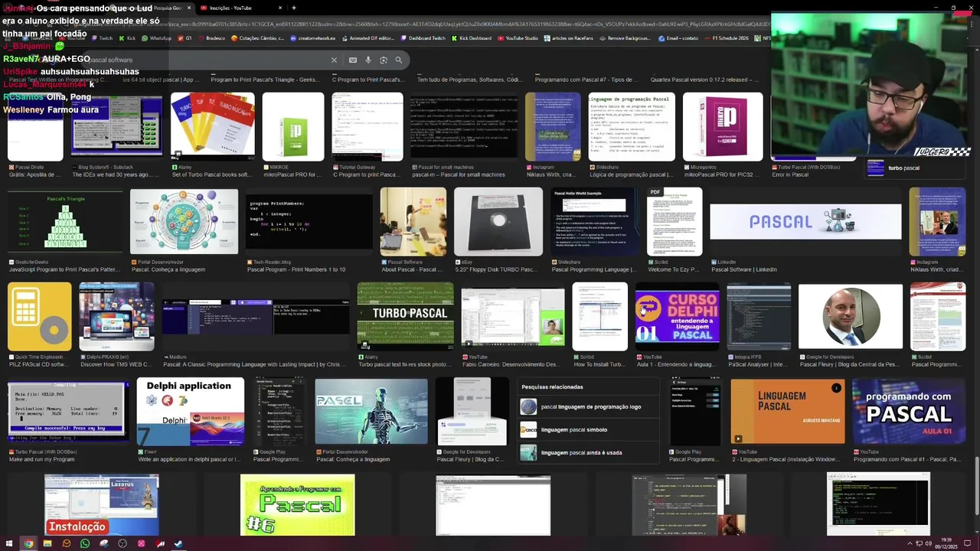980x551 pixels.
Task: Click 'Error in Pascal' caption
Action: point(790,174)
